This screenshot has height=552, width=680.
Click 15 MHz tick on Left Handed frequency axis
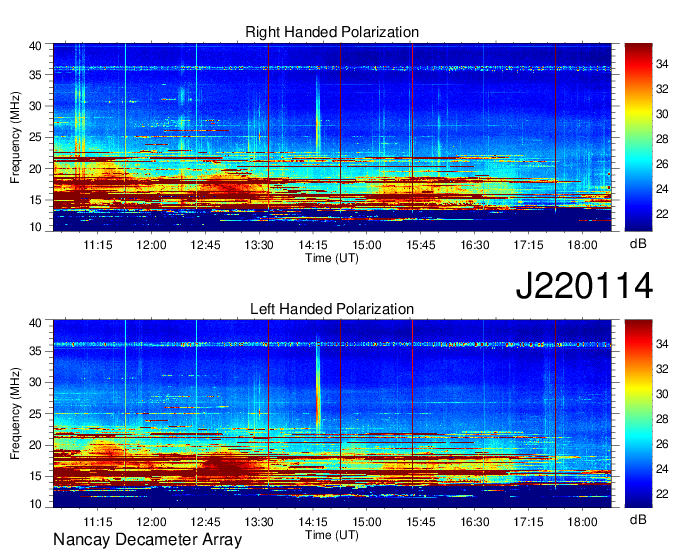[x=35, y=477]
